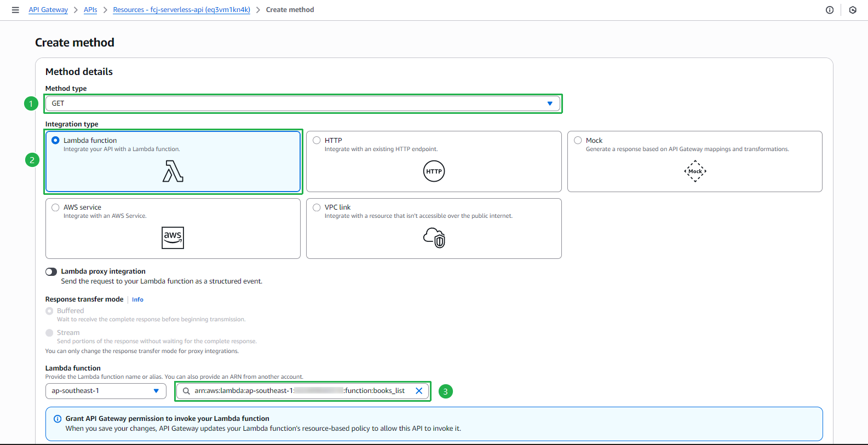This screenshot has height=445, width=868.
Task: Click the 'Integration type' label
Action: coord(72,124)
